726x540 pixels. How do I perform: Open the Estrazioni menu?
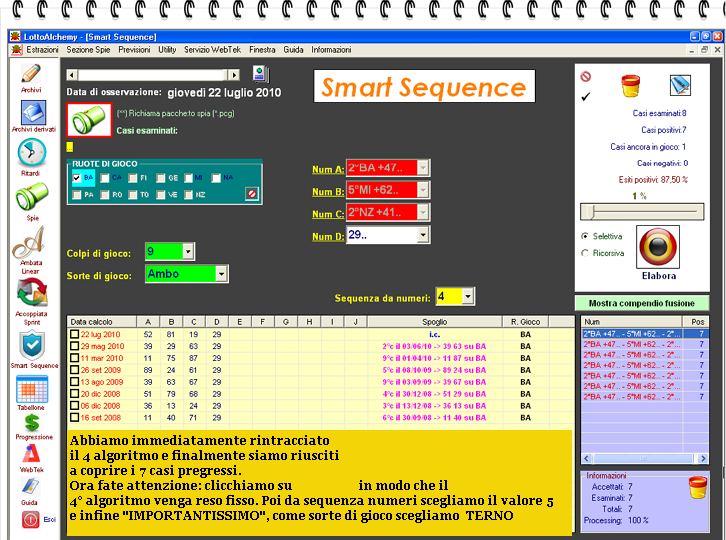click(x=42, y=50)
